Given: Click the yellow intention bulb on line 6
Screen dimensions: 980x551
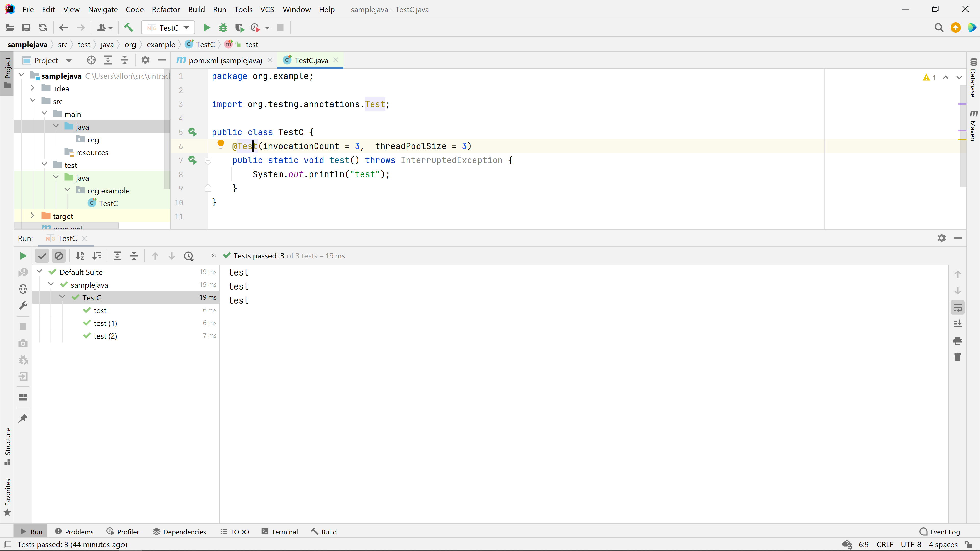Looking at the screenshot, I should pos(221,144).
